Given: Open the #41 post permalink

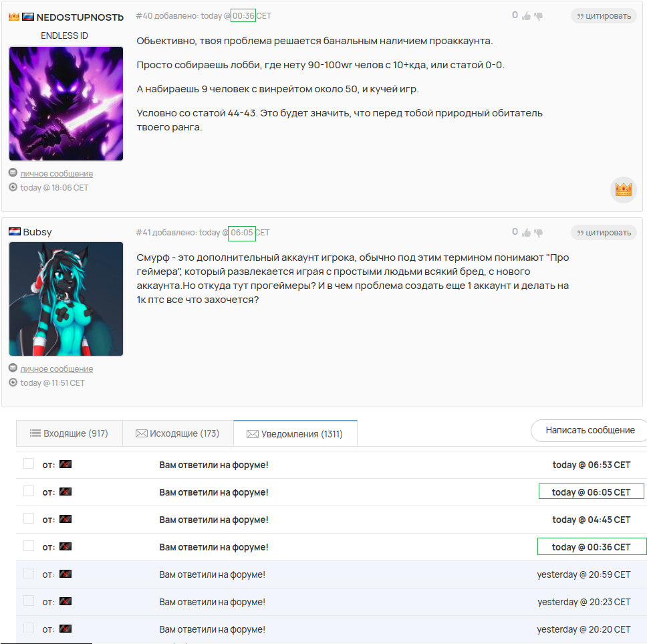Looking at the screenshot, I should (143, 233).
